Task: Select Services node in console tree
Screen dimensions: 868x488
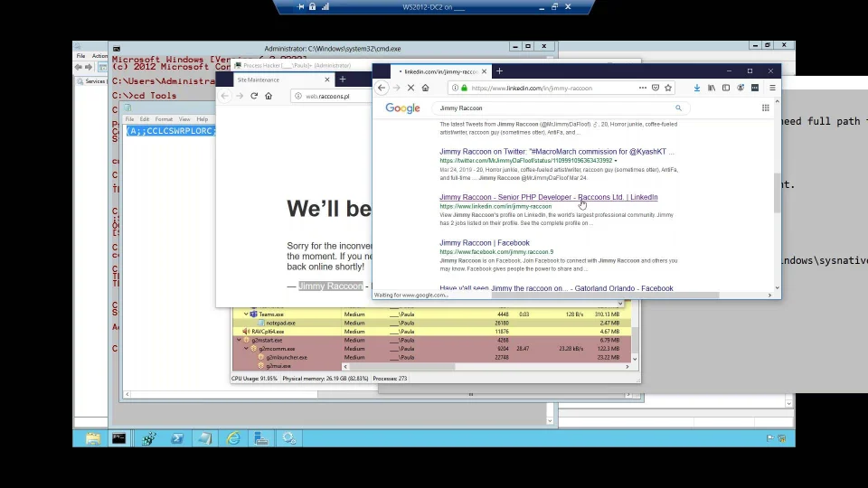Action: tap(91, 81)
